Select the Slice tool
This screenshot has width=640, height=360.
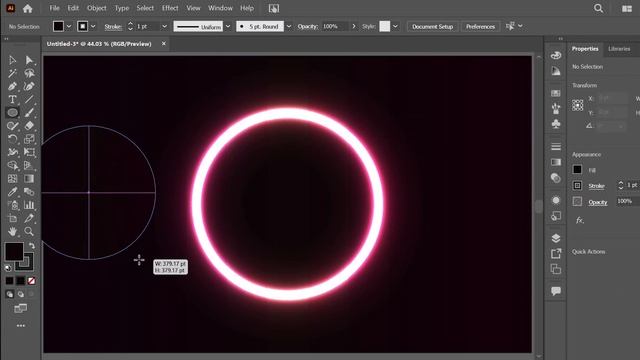click(29, 218)
